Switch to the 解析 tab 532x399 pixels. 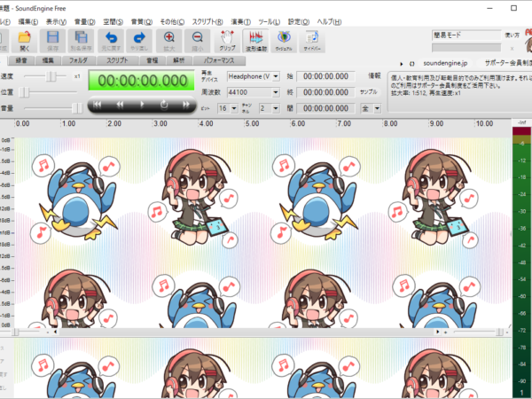(x=179, y=60)
